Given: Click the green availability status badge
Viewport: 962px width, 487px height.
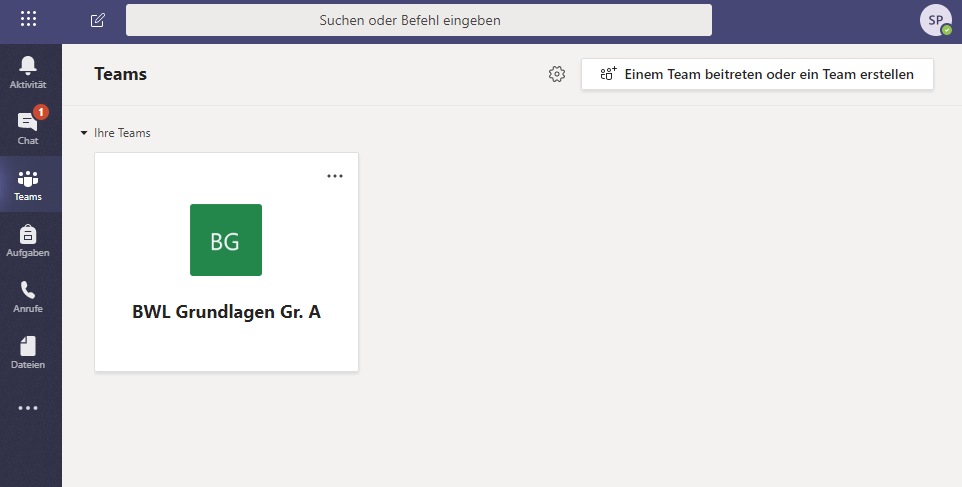Looking at the screenshot, I should coord(946,30).
